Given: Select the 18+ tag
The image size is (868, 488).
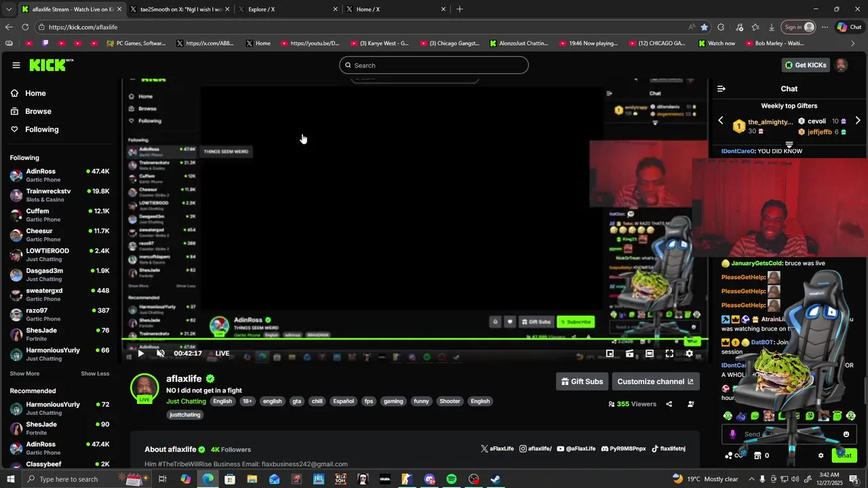Looking at the screenshot, I should click(248, 401).
